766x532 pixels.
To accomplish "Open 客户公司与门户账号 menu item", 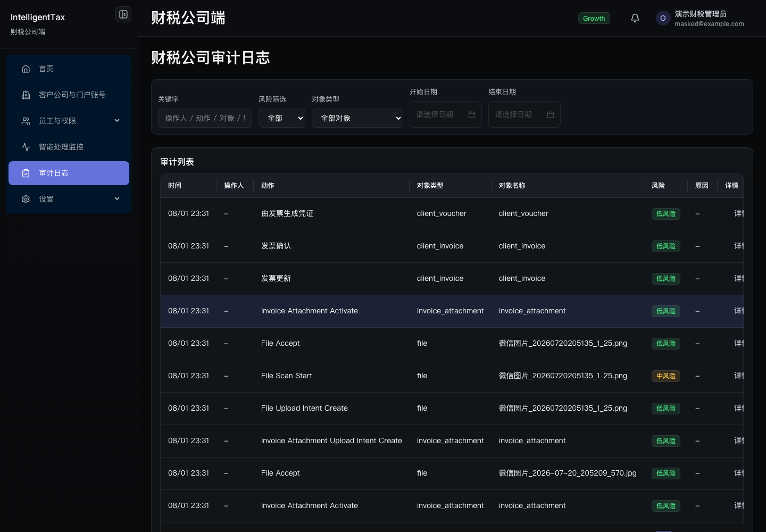I will (69, 95).
